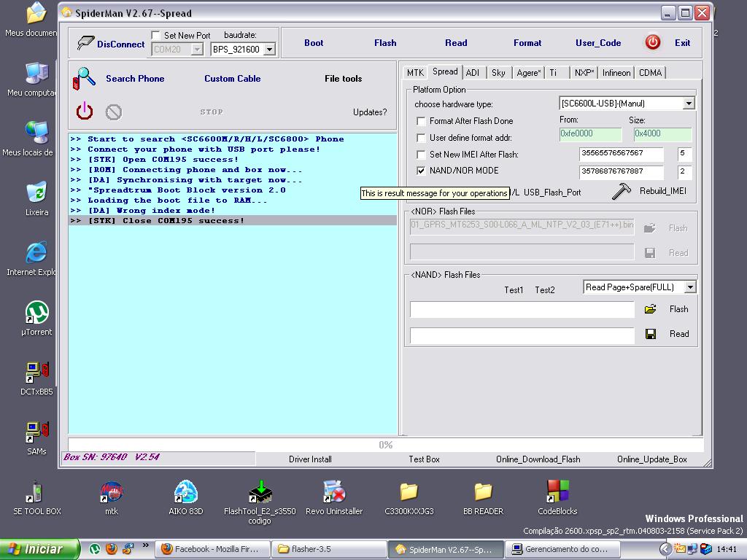Click the User_Code button
This screenshot has width=747, height=560.
598,43
